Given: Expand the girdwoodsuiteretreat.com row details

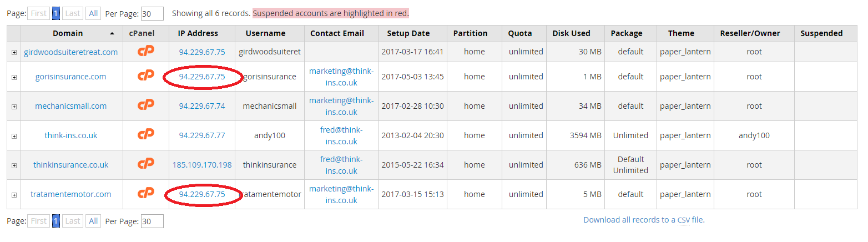Looking at the screenshot, I should click(14, 52).
